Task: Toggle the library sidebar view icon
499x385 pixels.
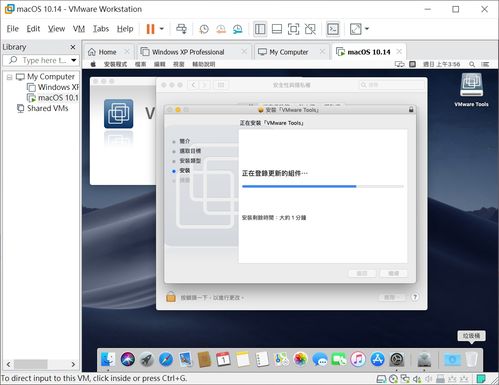Action: (260, 29)
